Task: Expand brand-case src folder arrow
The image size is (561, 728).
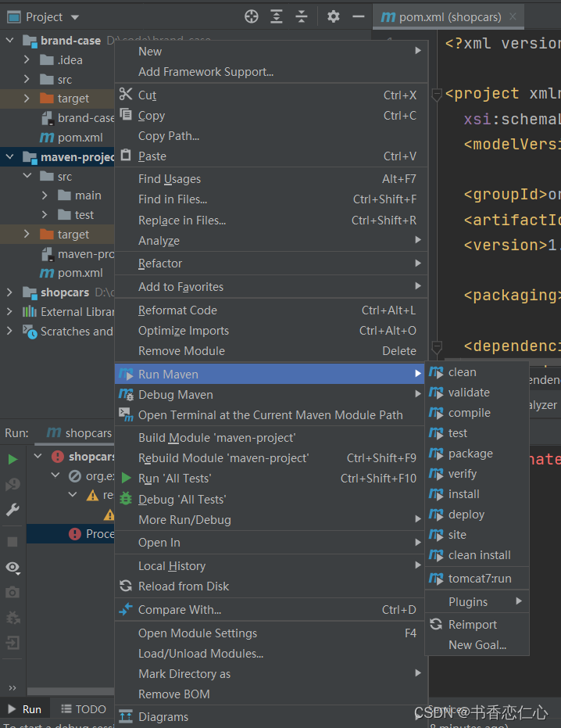Action: [x=27, y=80]
